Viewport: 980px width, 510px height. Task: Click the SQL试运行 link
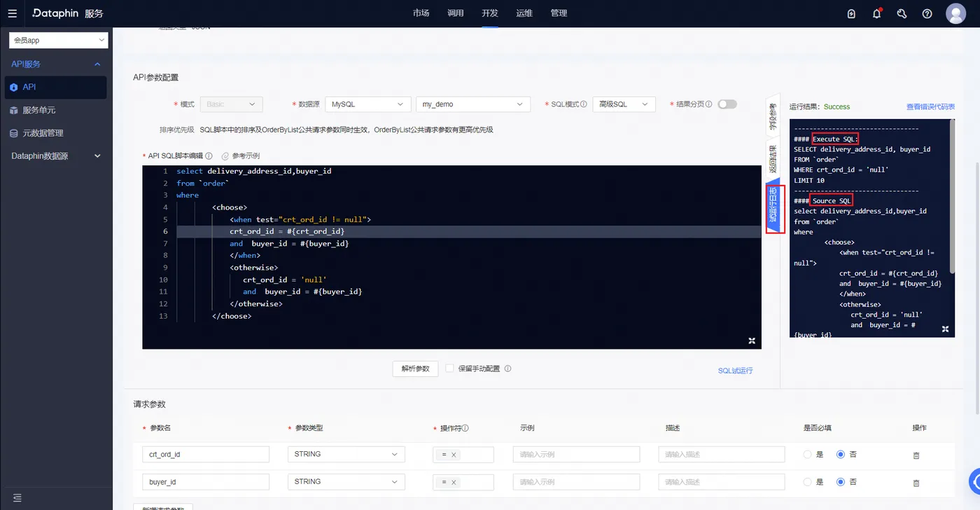coord(735,371)
